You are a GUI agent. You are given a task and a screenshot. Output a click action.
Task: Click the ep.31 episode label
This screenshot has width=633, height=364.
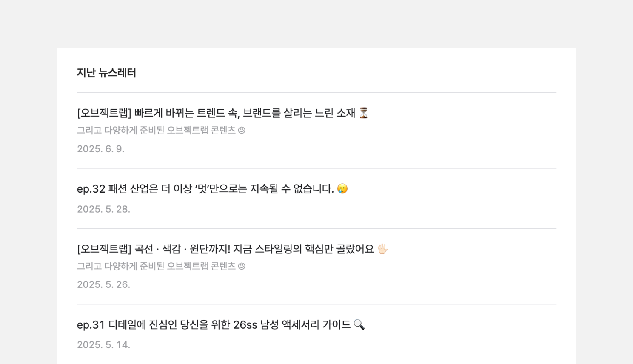point(91,325)
